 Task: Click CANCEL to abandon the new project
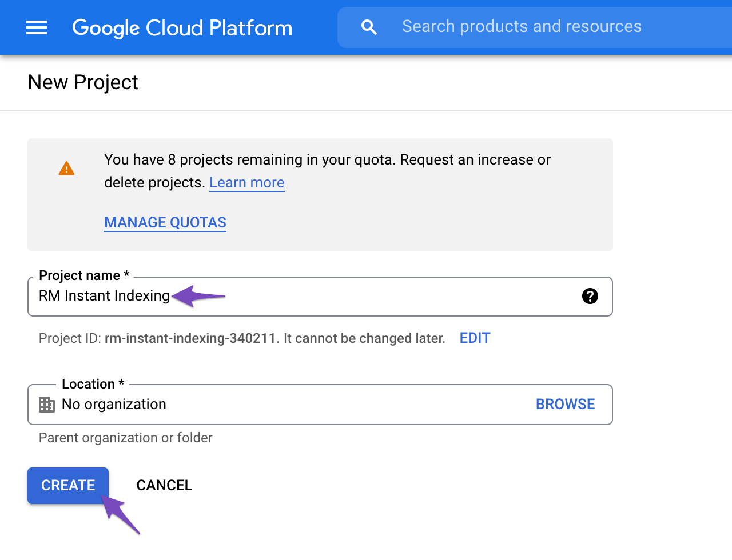point(164,485)
